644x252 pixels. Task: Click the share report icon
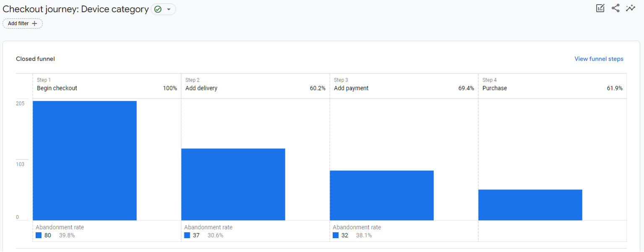tap(615, 8)
